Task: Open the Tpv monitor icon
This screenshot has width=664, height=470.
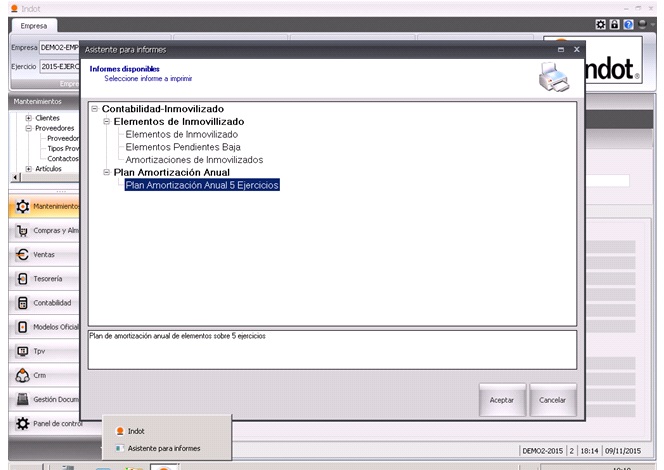Action: click(x=22, y=351)
